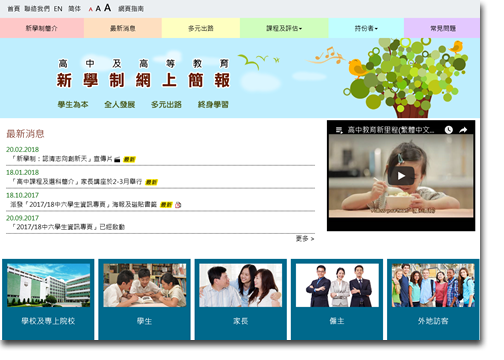Open the 外地訪客 visitors card
The width and height of the screenshot is (504, 360).
tap(433, 299)
